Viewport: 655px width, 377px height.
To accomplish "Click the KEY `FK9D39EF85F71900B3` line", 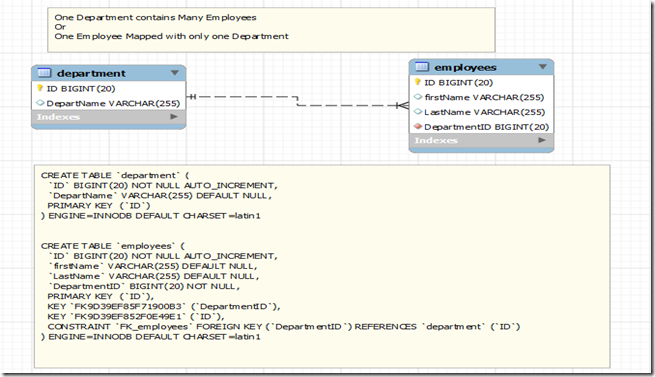I will (x=164, y=307).
